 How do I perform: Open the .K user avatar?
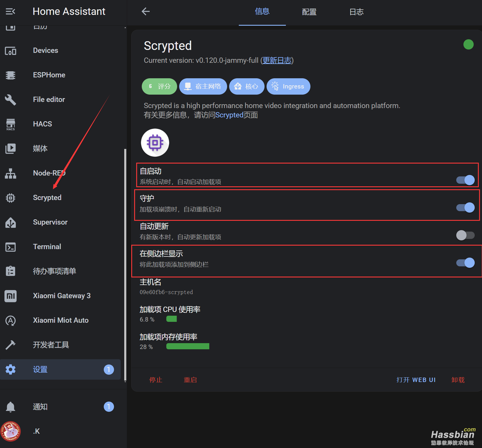pos(11,431)
